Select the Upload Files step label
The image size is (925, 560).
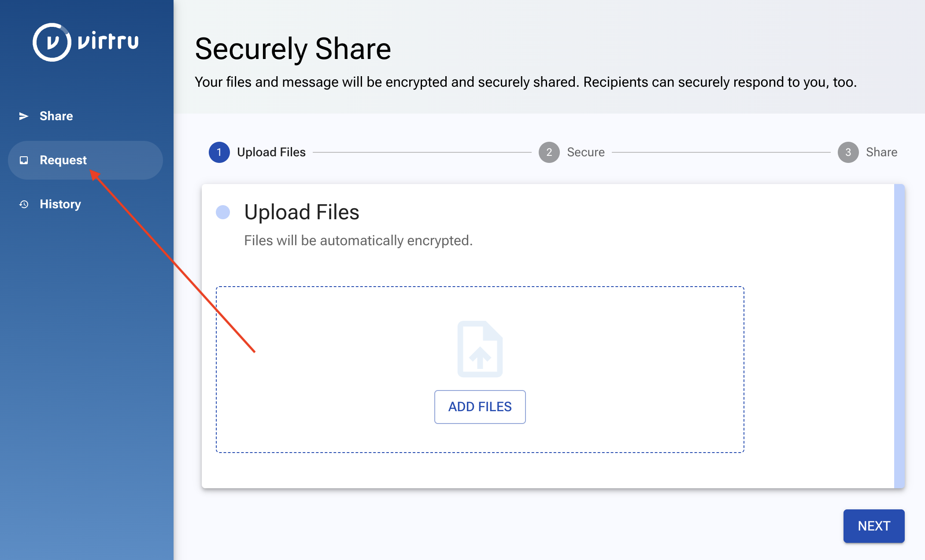[x=271, y=152]
